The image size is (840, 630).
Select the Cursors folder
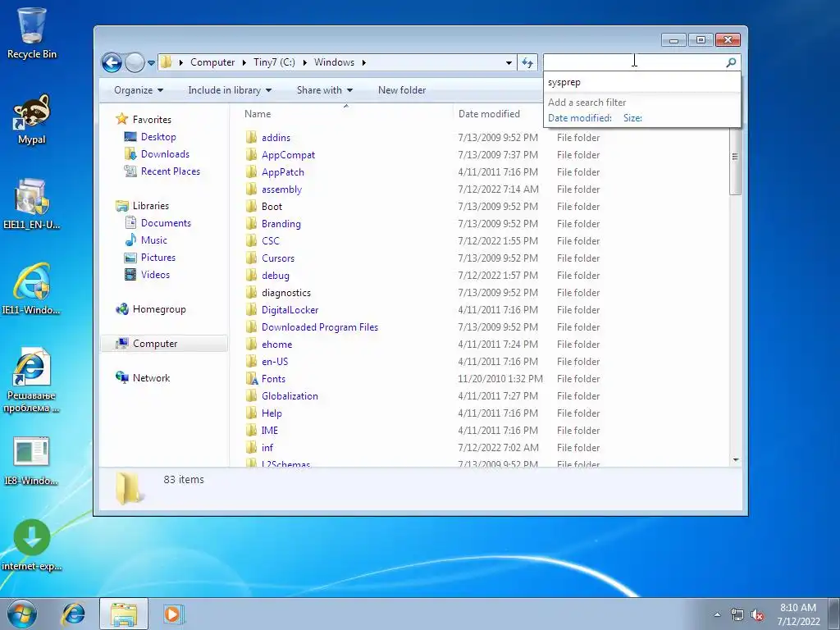[x=277, y=258]
